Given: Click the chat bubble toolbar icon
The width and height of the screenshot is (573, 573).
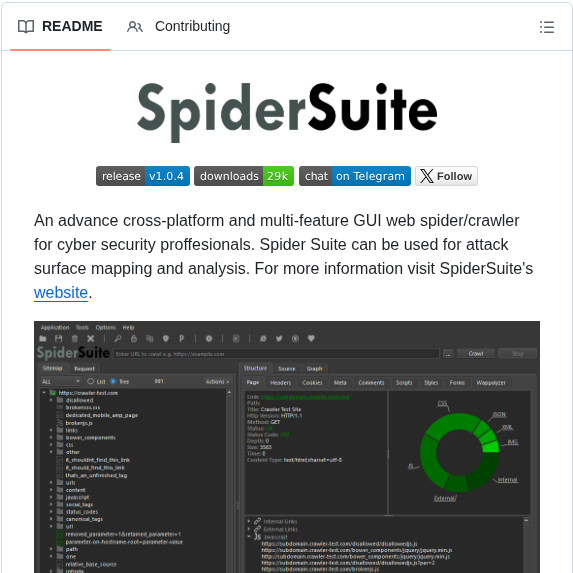Looking at the screenshot, I should pos(263,339).
